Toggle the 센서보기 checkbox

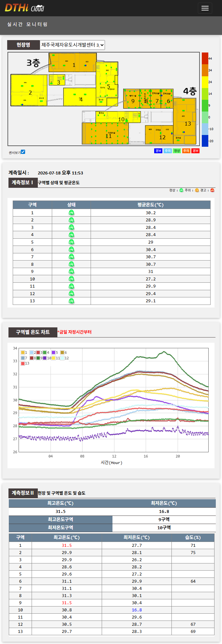[x=23, y=152]
